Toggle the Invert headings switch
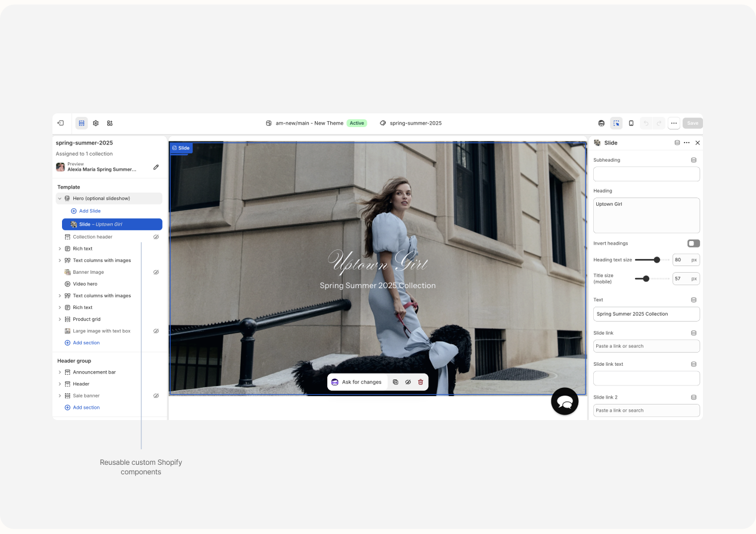Screen dimensions: 756x534 coord(693,243)
